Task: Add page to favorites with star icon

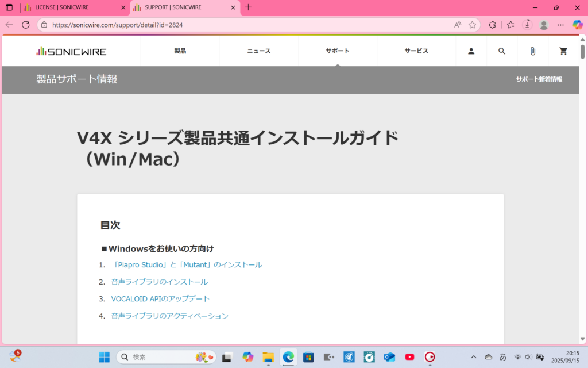Action: (x=472, y=25)
